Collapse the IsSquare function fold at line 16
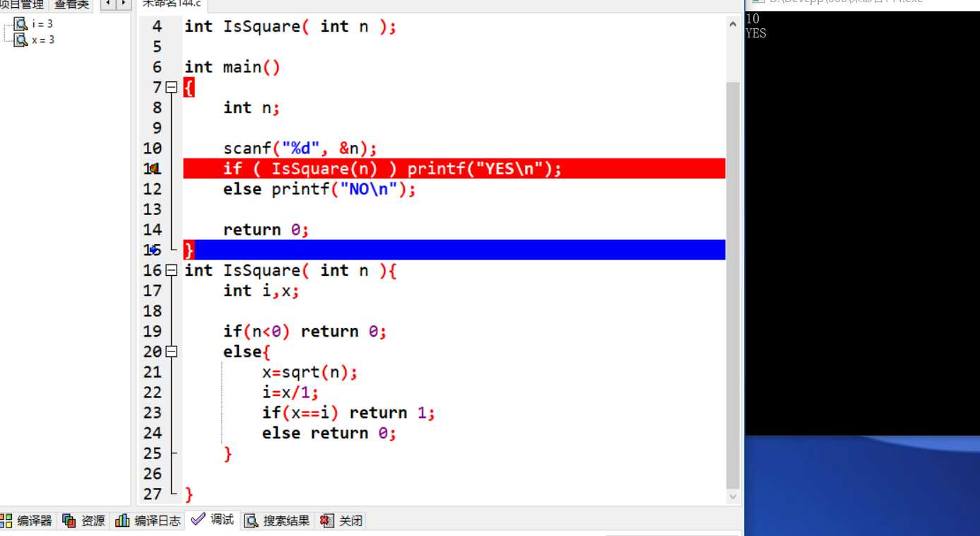The height and width of the screenshot is (536, 980). tap(171, 271)
